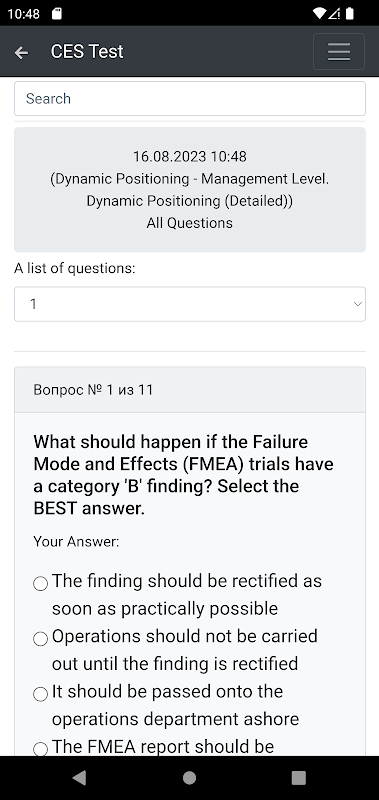
Task: Tap the cellular signal status icon
Action: point(334,13)
